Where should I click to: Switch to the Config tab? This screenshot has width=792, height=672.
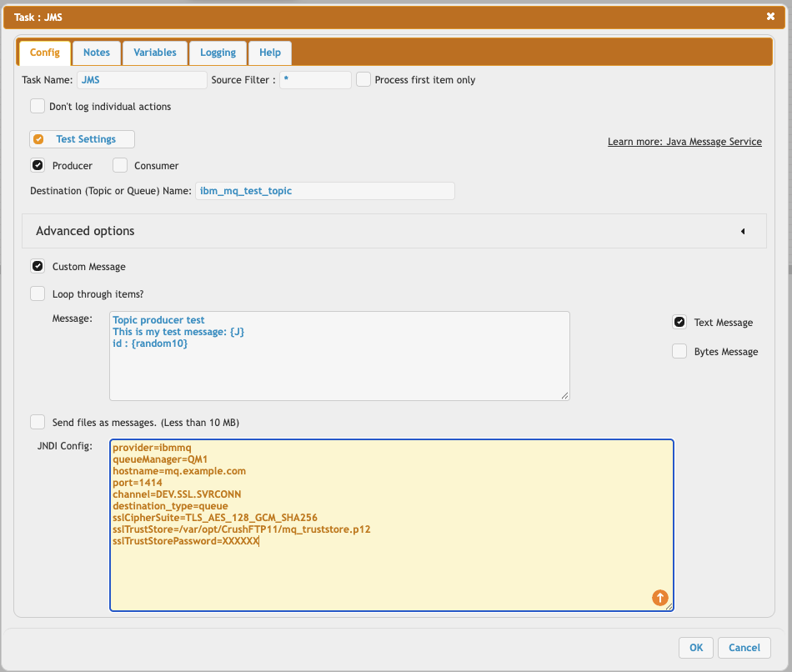coord(45,53)
